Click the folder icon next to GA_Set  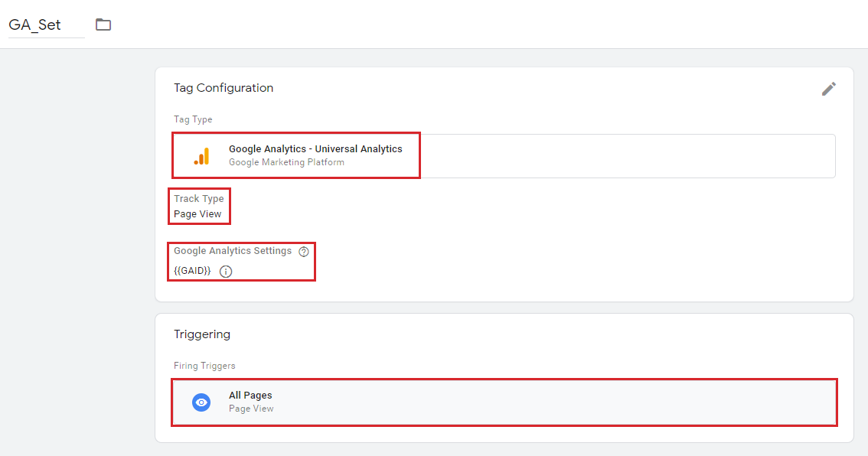click(103, 24)
